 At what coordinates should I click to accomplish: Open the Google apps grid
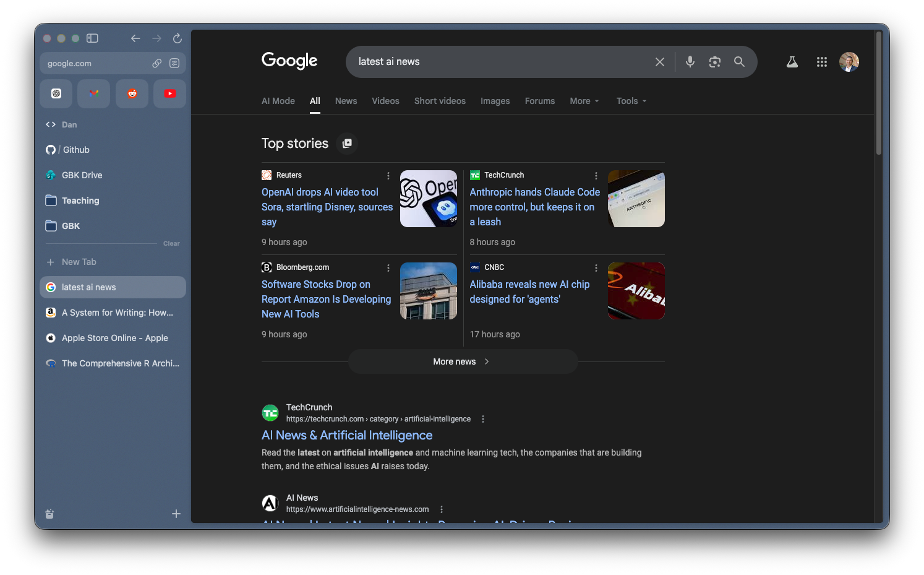(x=821, y=62)
